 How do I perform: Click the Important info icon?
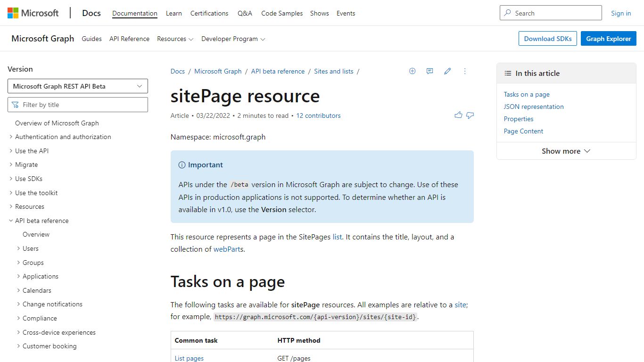point(182,165)
